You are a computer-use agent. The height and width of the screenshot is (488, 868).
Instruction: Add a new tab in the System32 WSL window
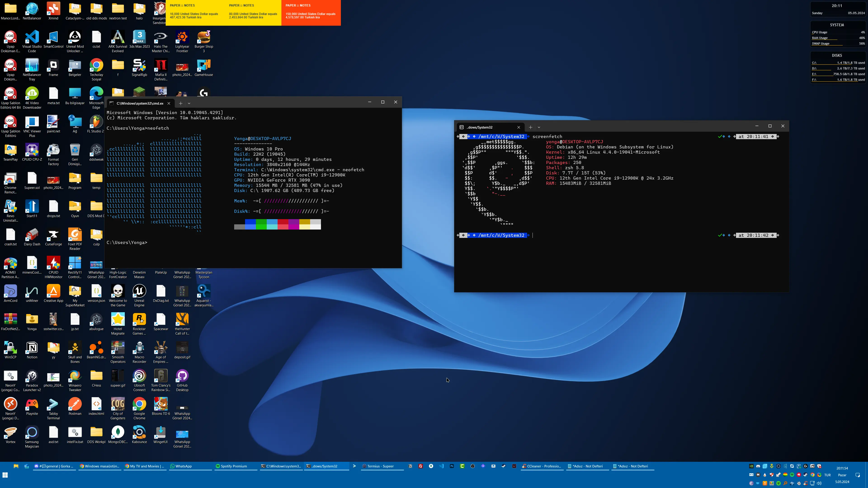[530, 127]
